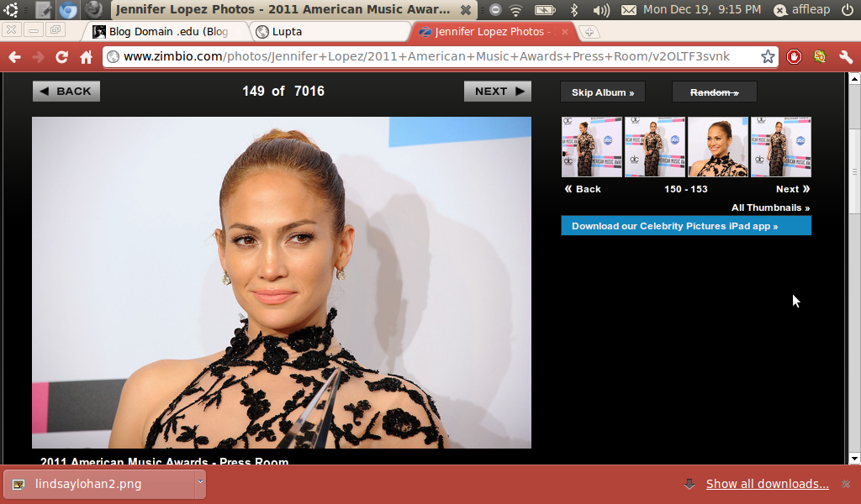Click Download our Celebrity Pictures iPad app
The width and height of the screenshot is (861, 504).
[x=686, y=226]
